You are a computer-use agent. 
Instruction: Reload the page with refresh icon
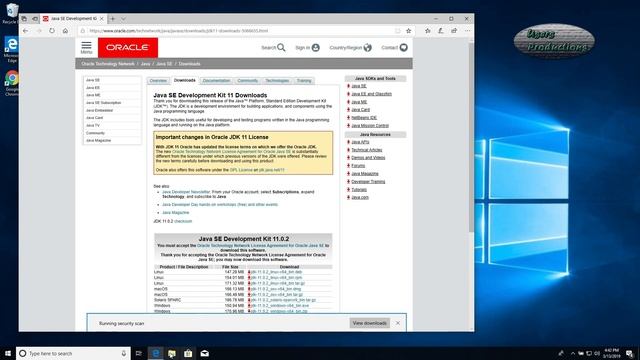coord(52,31)
